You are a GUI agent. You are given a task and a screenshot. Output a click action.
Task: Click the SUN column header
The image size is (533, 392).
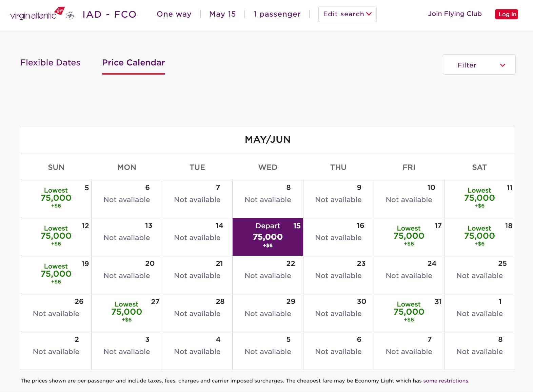pyautogui.click(x=56, y=167)
